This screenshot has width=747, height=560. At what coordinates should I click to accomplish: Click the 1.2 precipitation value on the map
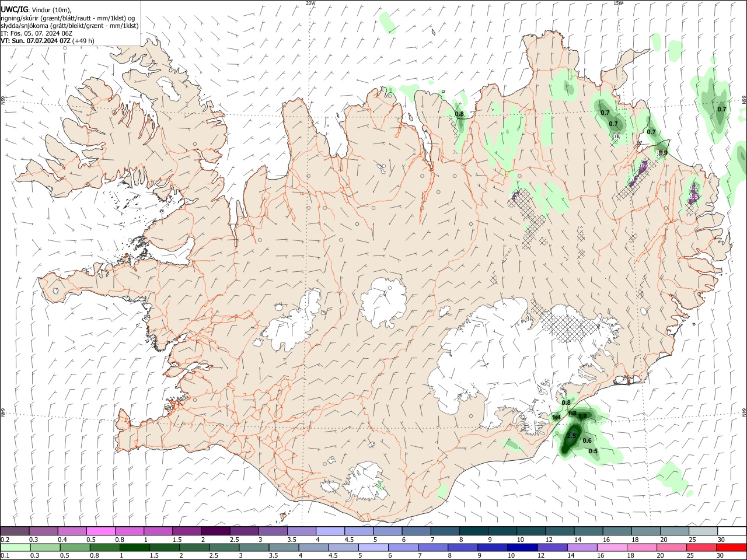[582, 416]
